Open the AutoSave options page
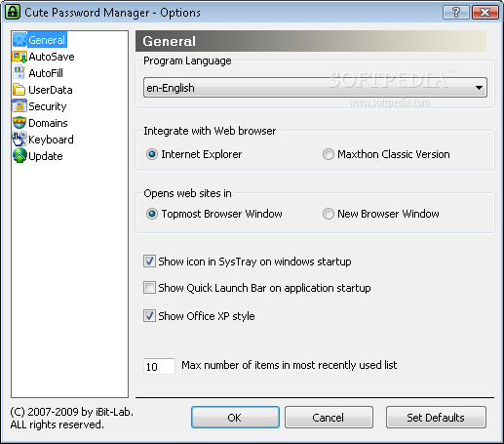Image resolution: width=504 pixels, height=444 pixels. pos(52,57)
